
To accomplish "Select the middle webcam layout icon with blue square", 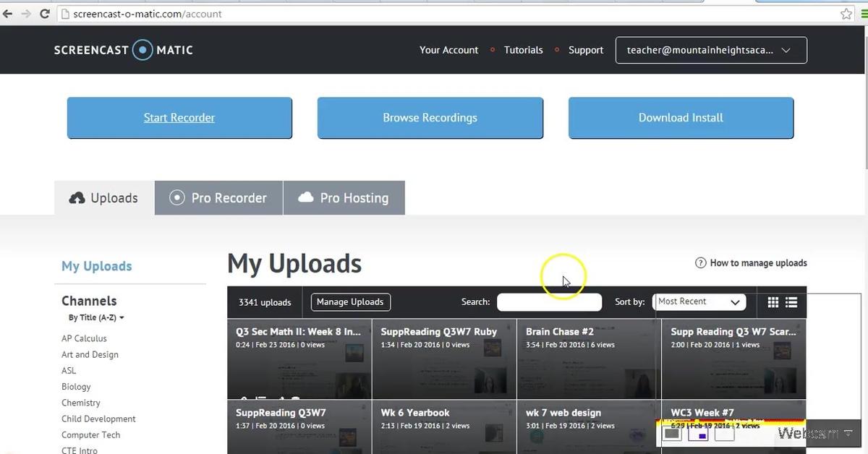I will (x=698, y=434).
